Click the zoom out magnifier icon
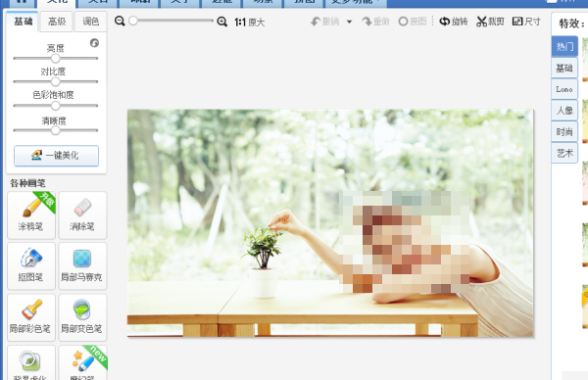This screenshot has width=588, height=380. click(120, 21)
